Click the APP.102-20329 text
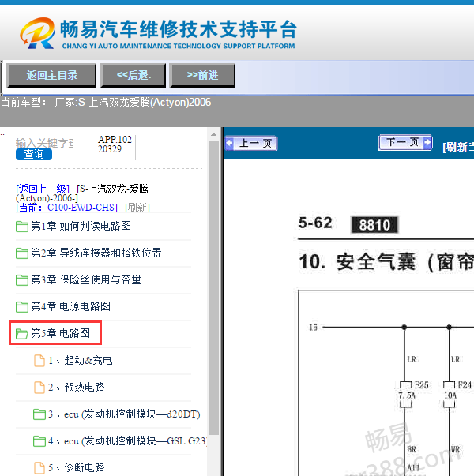The width and height of the screenshot is (474, 476). point(116,144)
